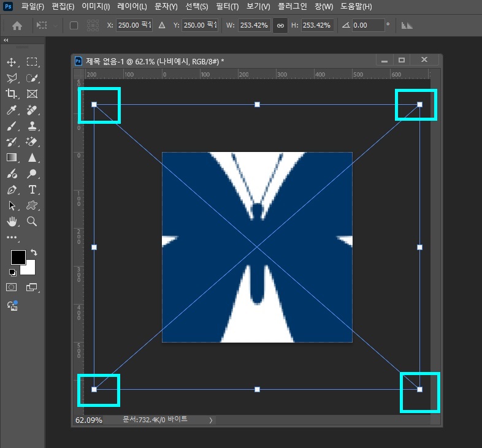The width and height of the screenshot is (482, 448).
Task: Select the Zoom tool
Action: tap(32, 221)
